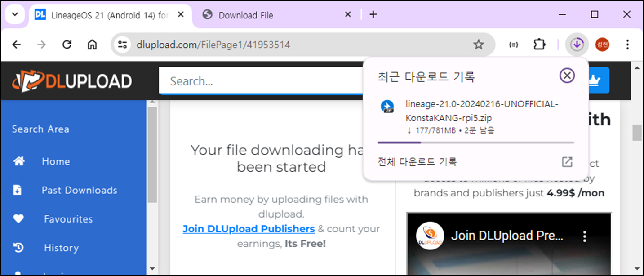644x276 pixels.
Task: Go back to the previous page
Action: point(17,45)
